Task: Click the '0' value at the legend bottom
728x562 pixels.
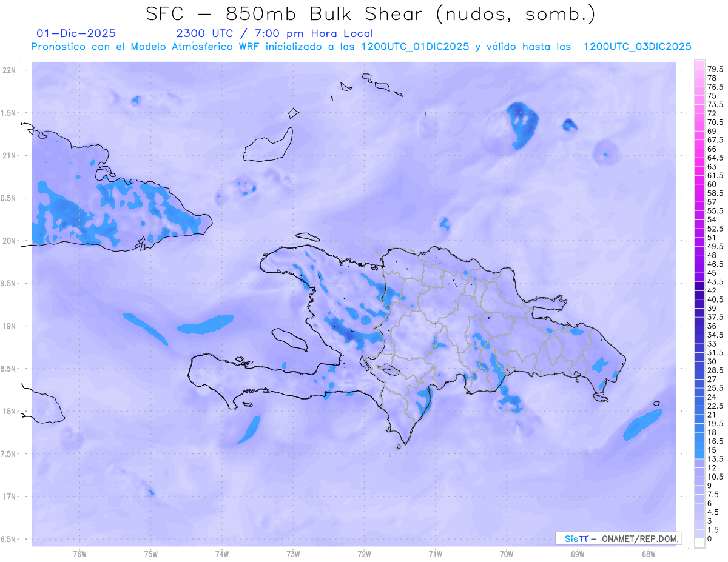Action: point(710,538)
